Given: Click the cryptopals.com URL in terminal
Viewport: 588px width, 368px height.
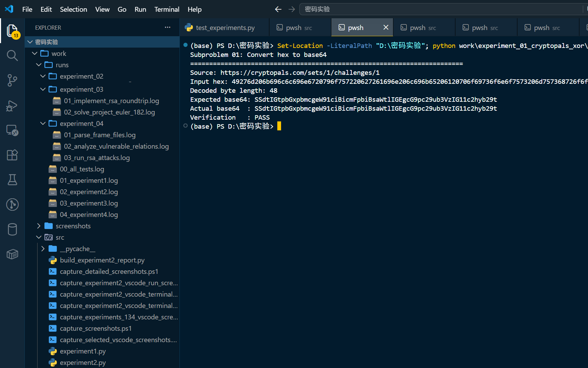Looking at the screenshot, I should click(300, 72).
